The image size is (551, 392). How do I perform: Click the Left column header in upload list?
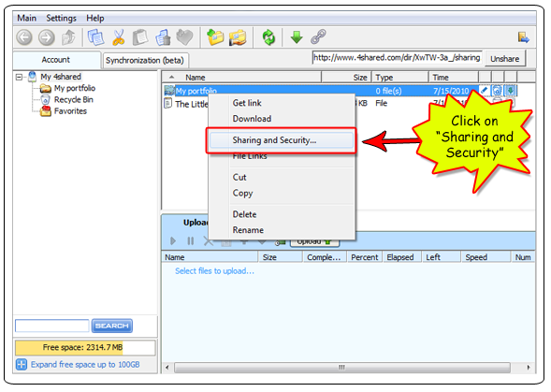point(441,257)
